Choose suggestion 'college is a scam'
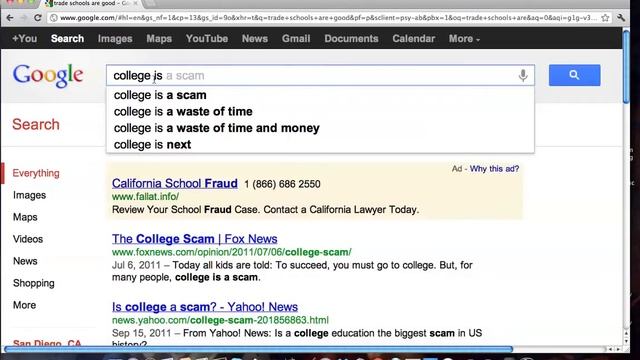Screen dimensions: 640x360 (x=320, y=95)
